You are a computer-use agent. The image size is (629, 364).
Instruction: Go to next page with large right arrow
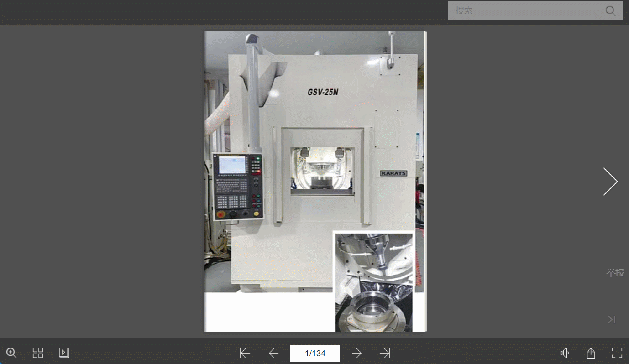coord(610,182)
